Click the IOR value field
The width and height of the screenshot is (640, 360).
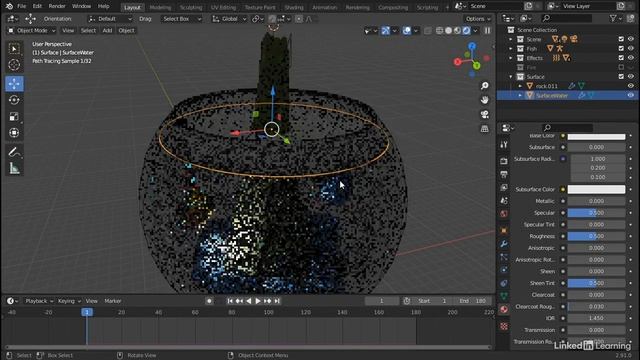pos(596,318)
